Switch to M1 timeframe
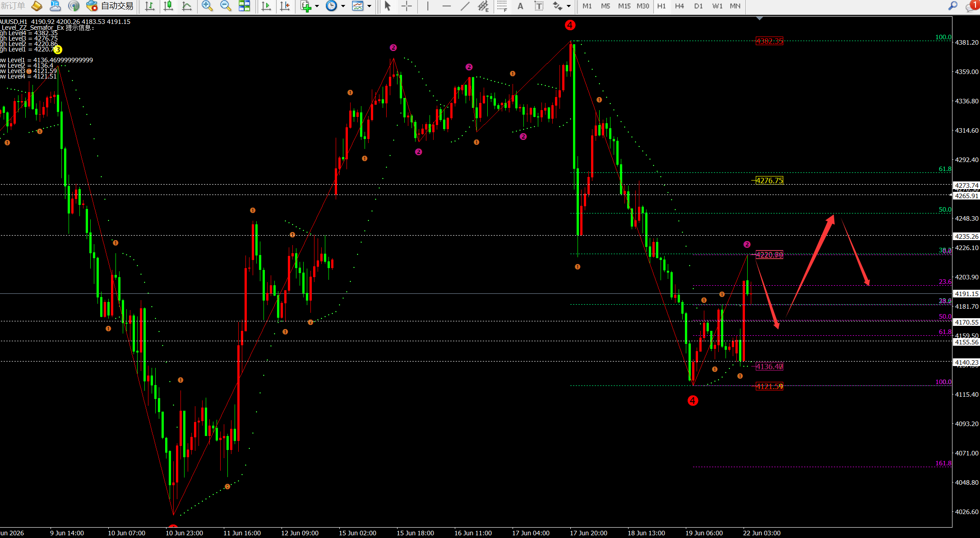 pyautogui.click(x=587, y=6)
